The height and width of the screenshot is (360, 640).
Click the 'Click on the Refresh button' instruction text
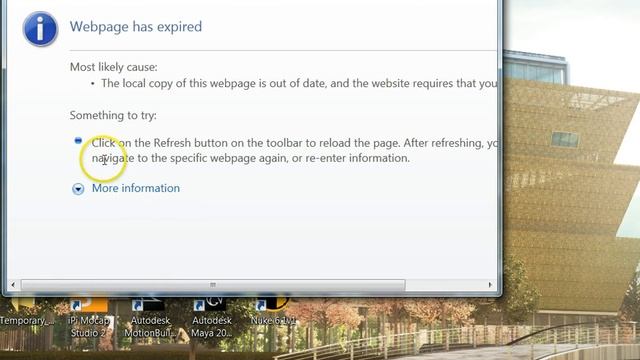(x=294, y=150)
